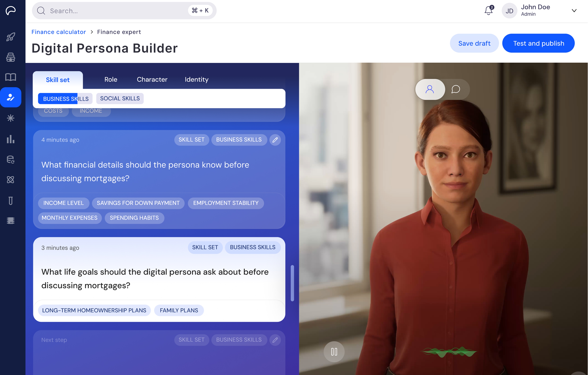
Task: Click the 4 minutes ago timestamp
Action: 60,140
